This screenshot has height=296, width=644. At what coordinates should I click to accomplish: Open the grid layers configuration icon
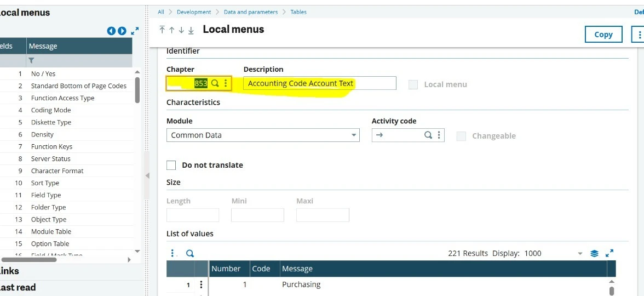tap(594, 254)
